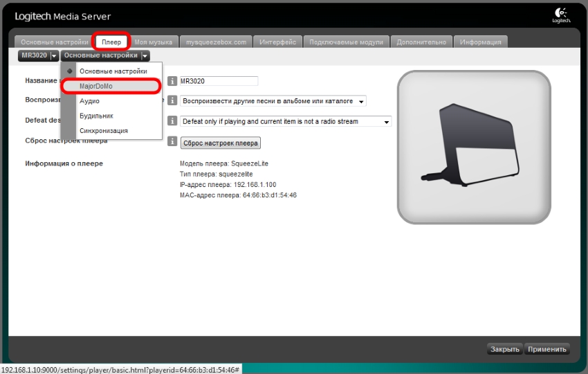This screenshot has height=374, width=588.
Task: Click the info icon beside the album playback dropdown
Action: (172, 100)
